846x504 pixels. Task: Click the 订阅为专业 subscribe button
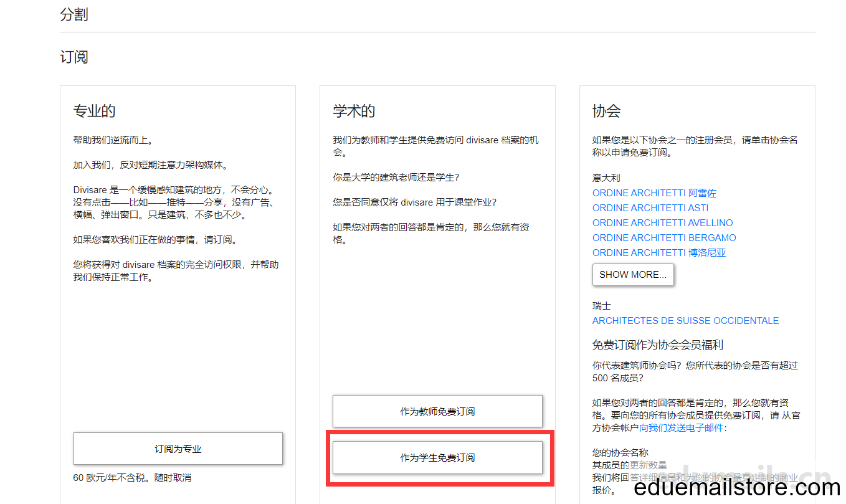point(178,449)
